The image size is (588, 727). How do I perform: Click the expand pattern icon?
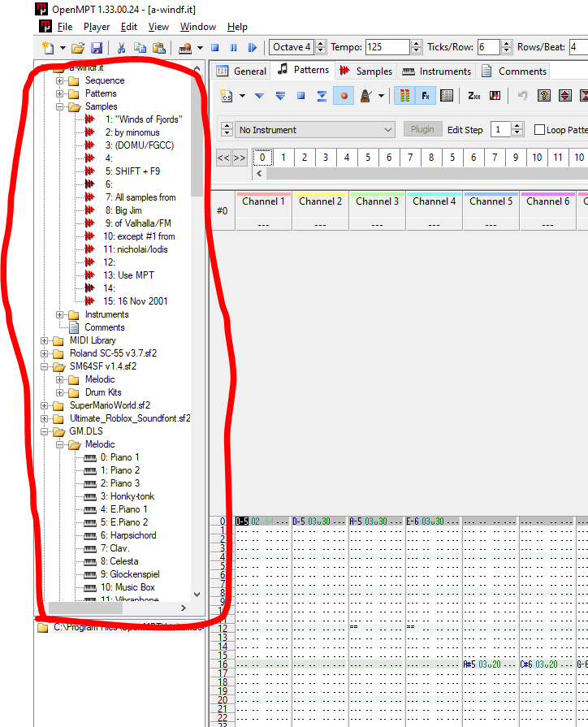564,96
